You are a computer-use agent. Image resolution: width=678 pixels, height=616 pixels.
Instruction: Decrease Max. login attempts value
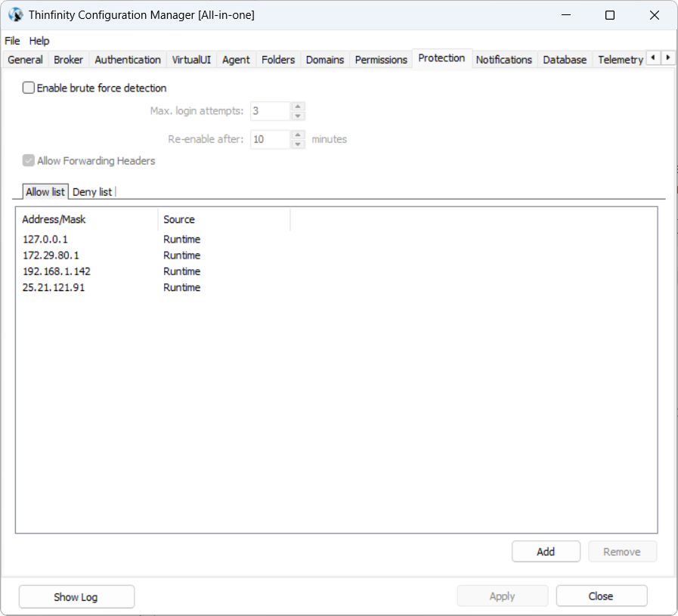(298, 116)
